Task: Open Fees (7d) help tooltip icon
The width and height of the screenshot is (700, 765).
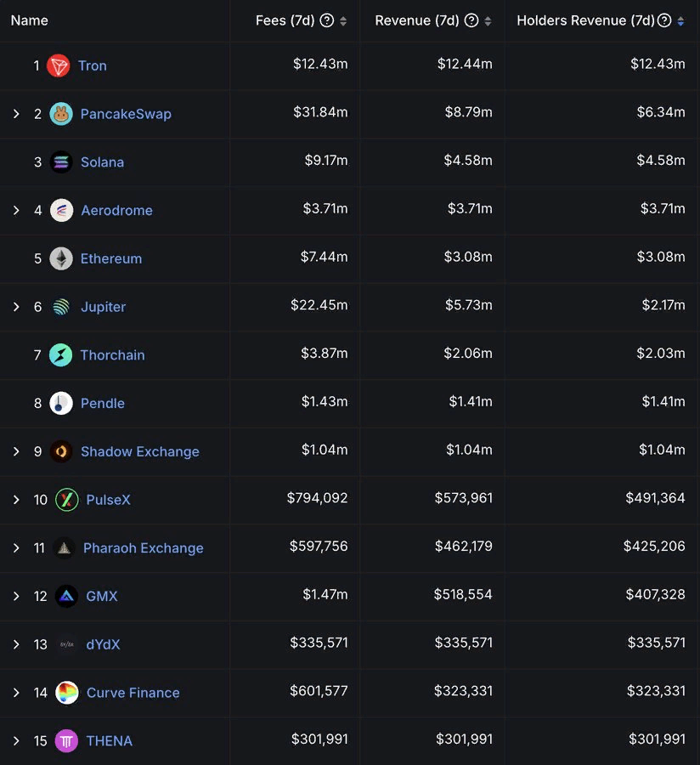Action: coord(326,20)
